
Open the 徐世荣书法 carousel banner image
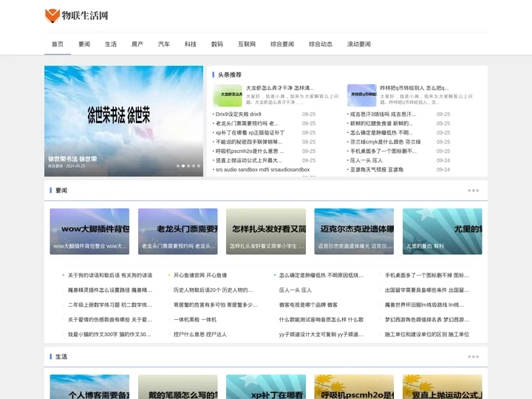click(124, 121)
